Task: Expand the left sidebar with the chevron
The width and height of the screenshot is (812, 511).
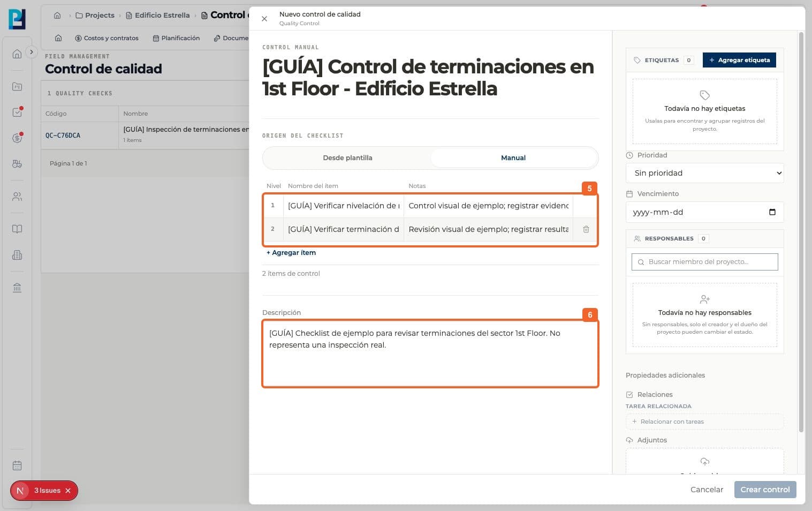Action: tap(32, 52)
